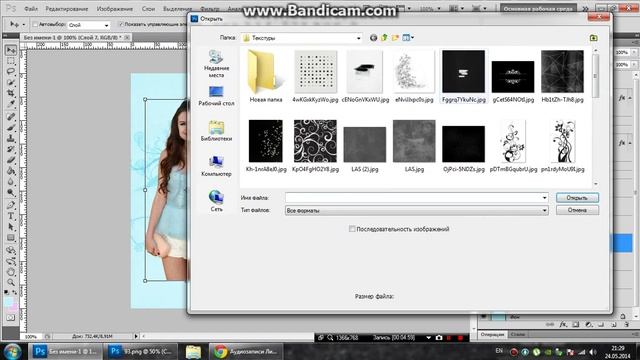Click the Windows Start button
640x360 pixels.
coord(13,351)
